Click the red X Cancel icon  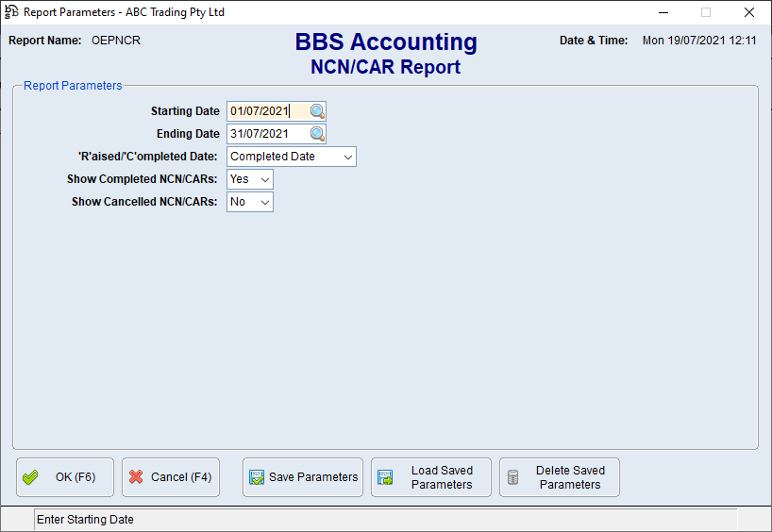coord(136,477)
